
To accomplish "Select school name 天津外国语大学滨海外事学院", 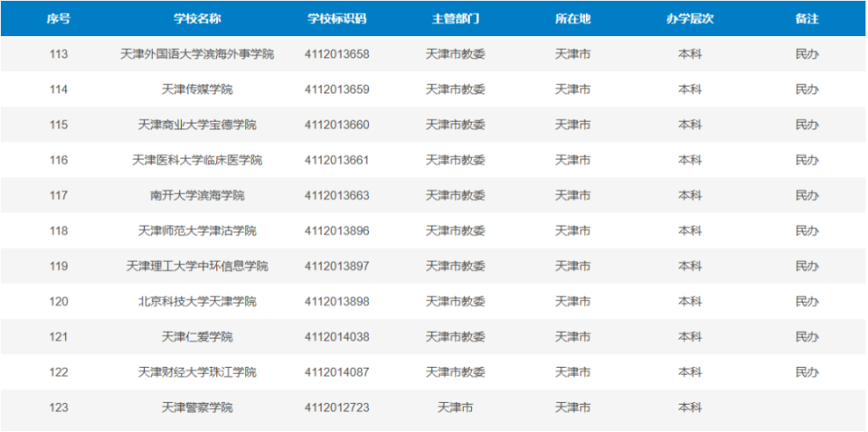I will [x=197, y=54].
